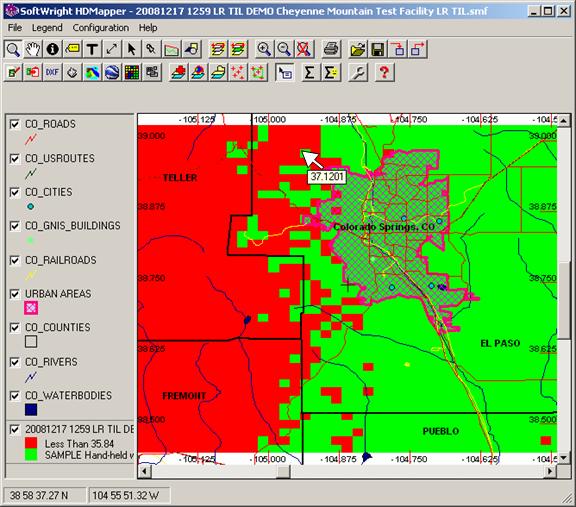Toggle the CO_USROUTES layer checkbox
This screenshot has width=576, height=507.
pyautogui.click(x=15, y=158)
